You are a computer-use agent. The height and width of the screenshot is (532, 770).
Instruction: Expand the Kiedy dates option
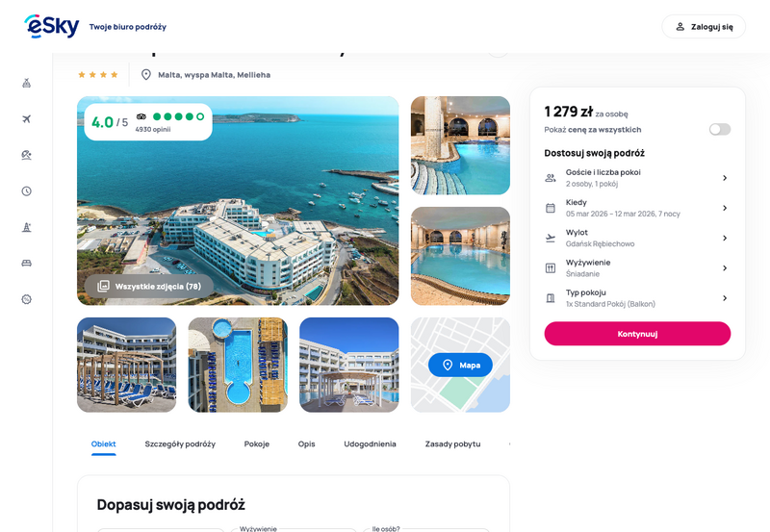point(637,208)
